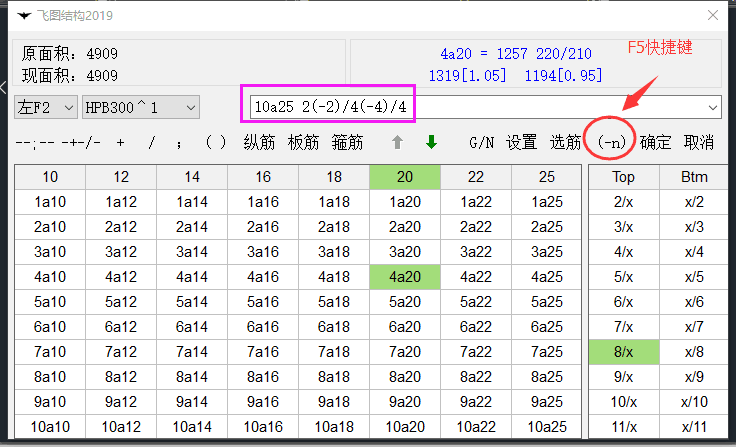Choose the 8a25 cell
736x447 pixels.
coord(546,377)
